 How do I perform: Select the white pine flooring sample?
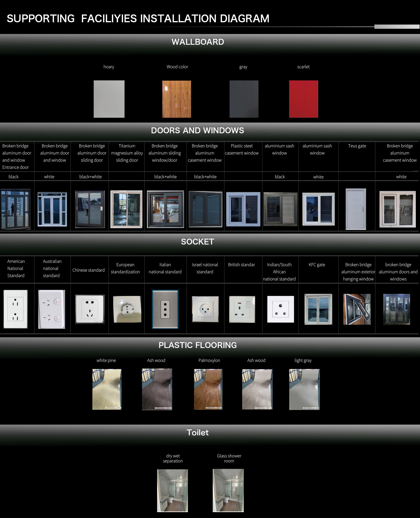pos(107,389)
